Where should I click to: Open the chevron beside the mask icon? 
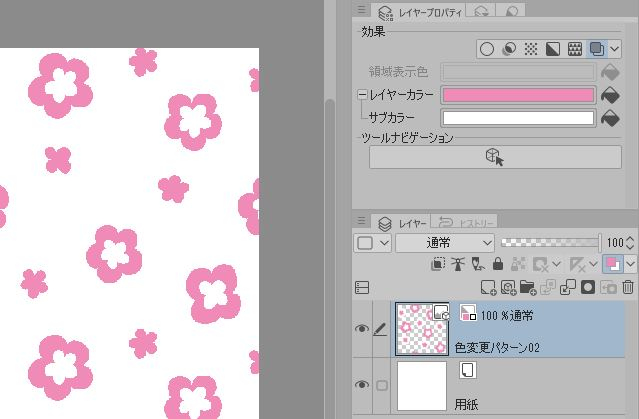[x=556, y=264]
